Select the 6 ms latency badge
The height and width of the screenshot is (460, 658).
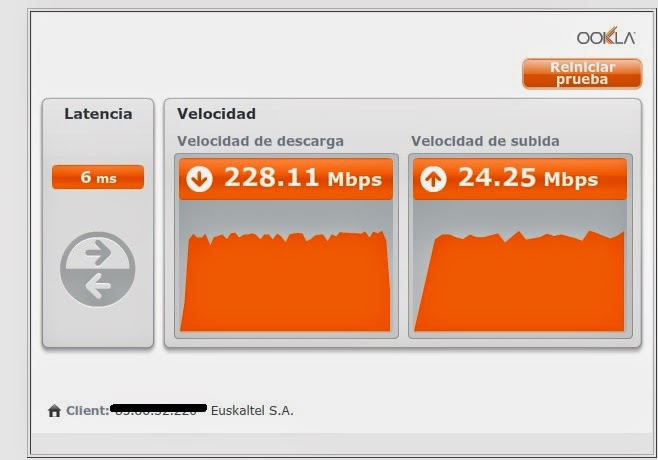click(x=98, y=177)
